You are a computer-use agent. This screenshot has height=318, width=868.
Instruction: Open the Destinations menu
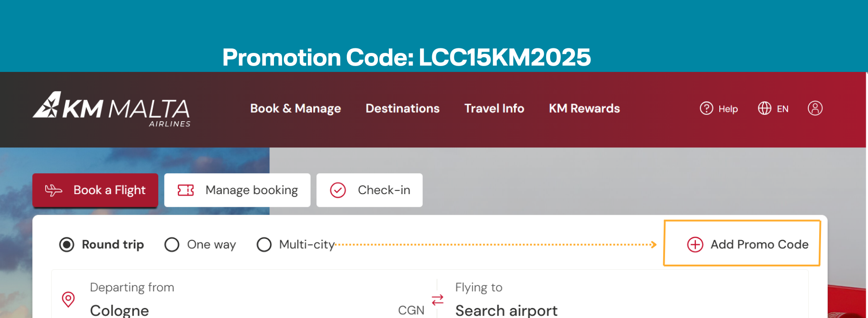click(x=402, y=109)
